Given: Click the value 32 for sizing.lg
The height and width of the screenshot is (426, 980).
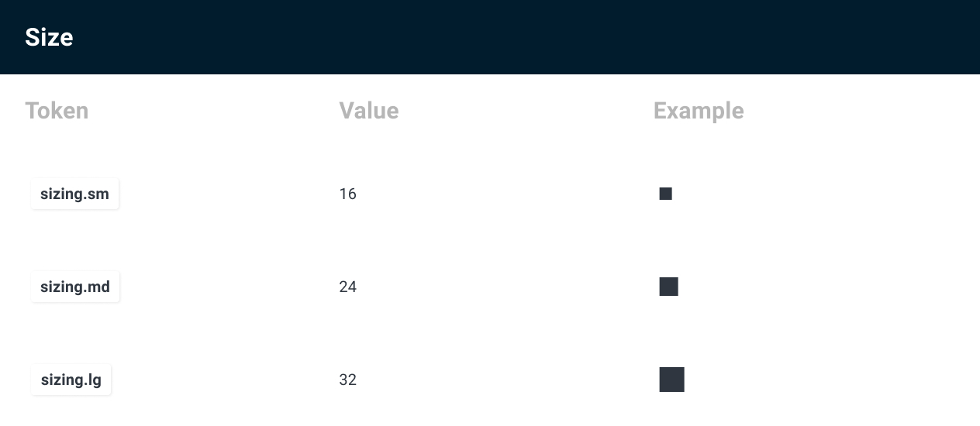Looking at the screenshot, I should [347, 380].
